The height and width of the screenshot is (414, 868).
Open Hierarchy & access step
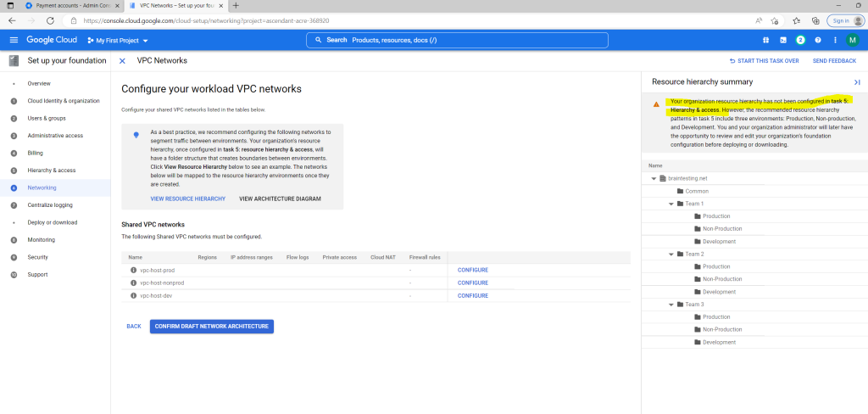click(x=52, y=171)
